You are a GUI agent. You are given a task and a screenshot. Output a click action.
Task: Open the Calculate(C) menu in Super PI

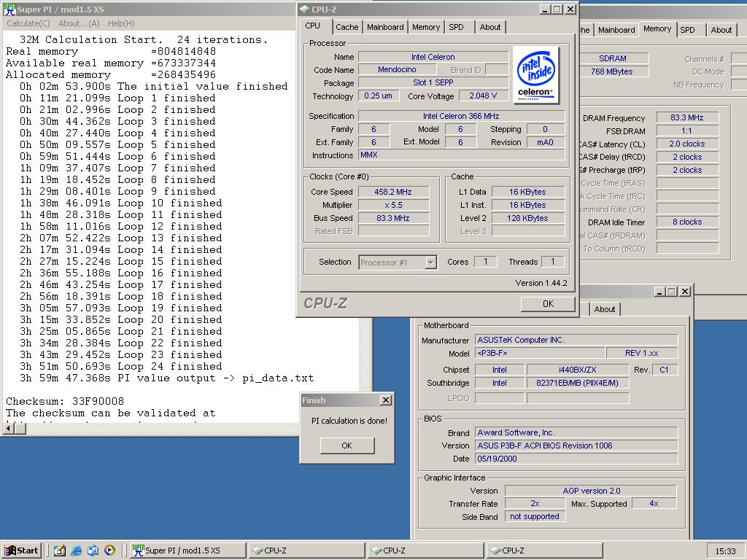[x=28, y=23]
